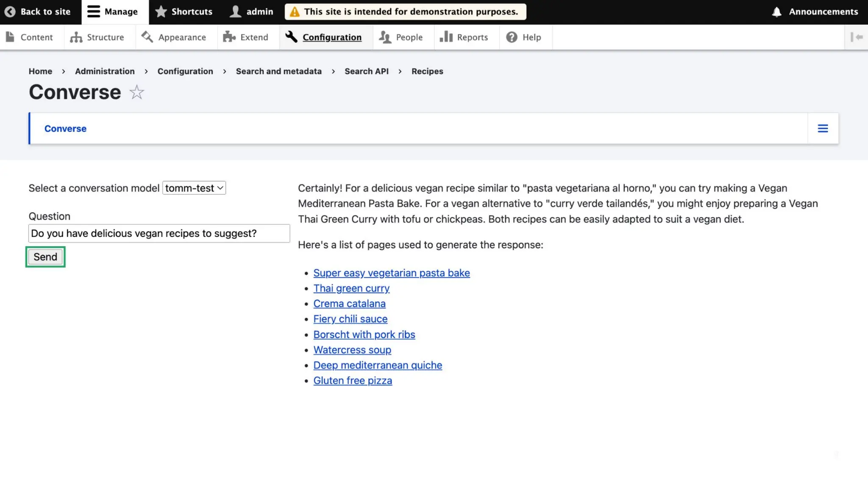Go to the Structure menu item
This screenshot has width=868, height=488.
97,37
